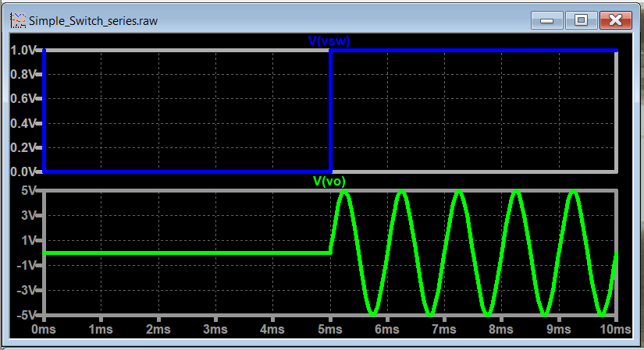Click the 2ms time axis label
The image size is (644, 350).
pyautogui.click(x=158, y=331)
